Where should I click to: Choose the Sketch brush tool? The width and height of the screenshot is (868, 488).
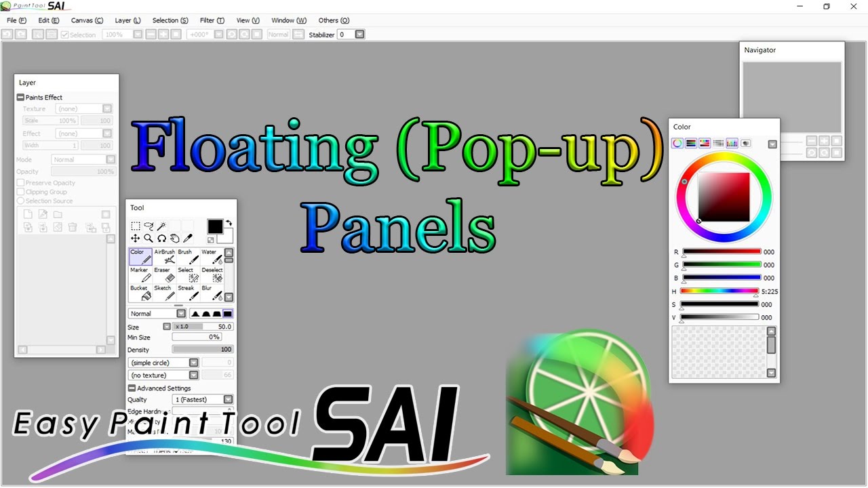pyautogui.click(x=164, y=293)
